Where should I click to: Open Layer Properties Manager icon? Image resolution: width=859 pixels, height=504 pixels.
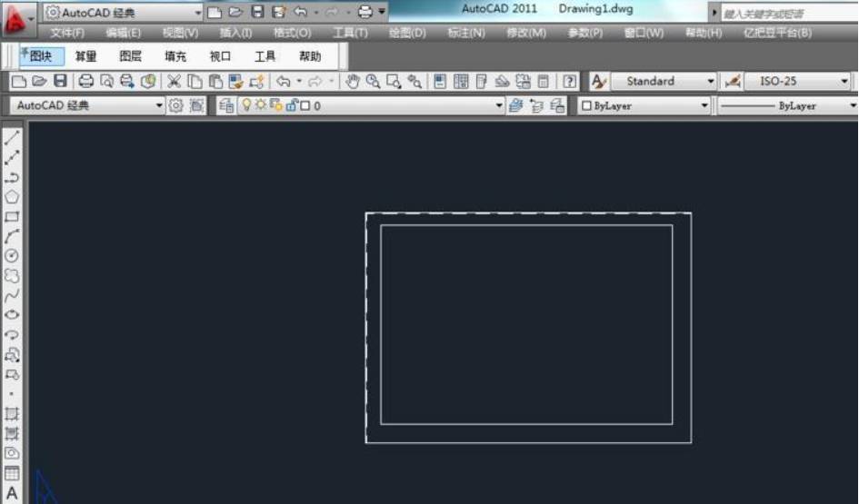tap(226, 105)
